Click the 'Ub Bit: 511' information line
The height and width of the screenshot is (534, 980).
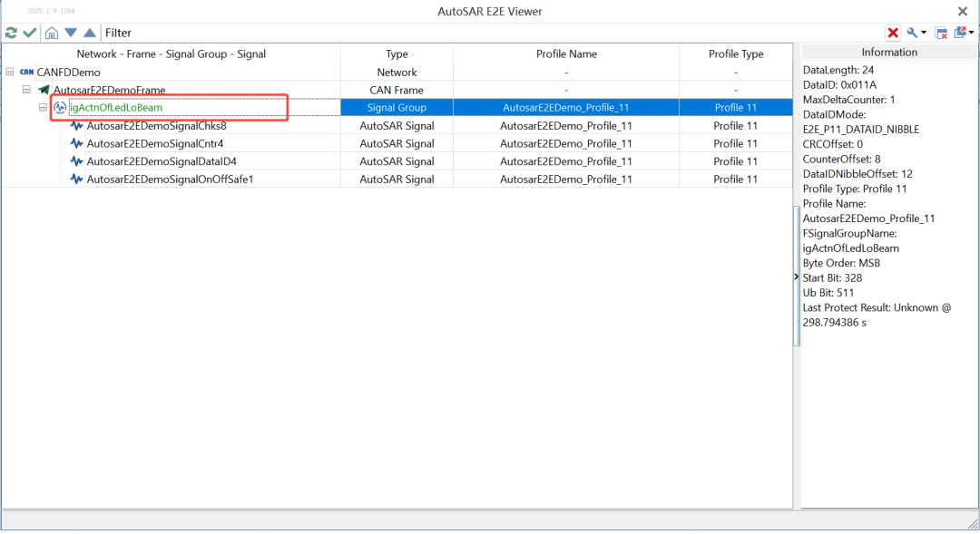click(828, 293)
